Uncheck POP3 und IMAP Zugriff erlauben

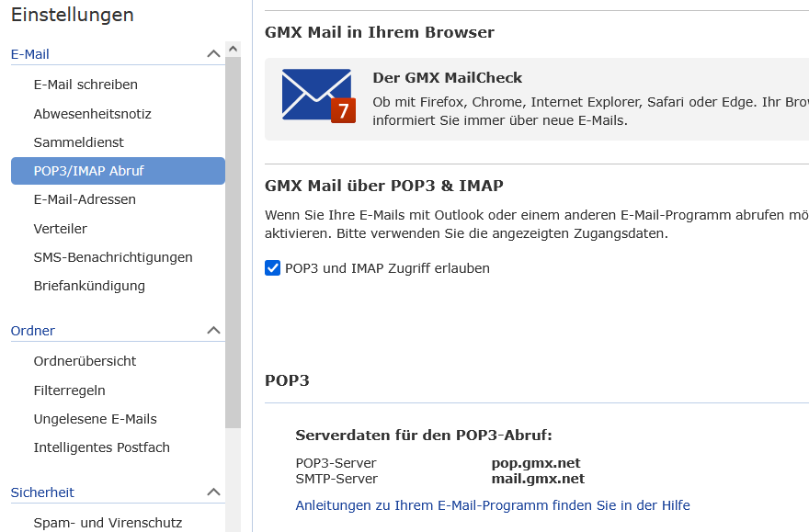click(272, 268)
